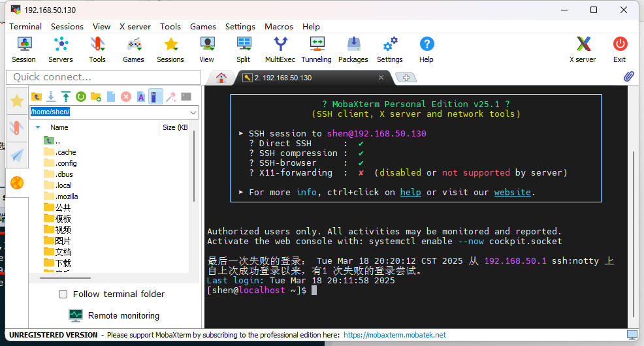Screen dimensions: 644x346
Task: Open terminal here from SFTP toolbar
Action: (186, 97)
